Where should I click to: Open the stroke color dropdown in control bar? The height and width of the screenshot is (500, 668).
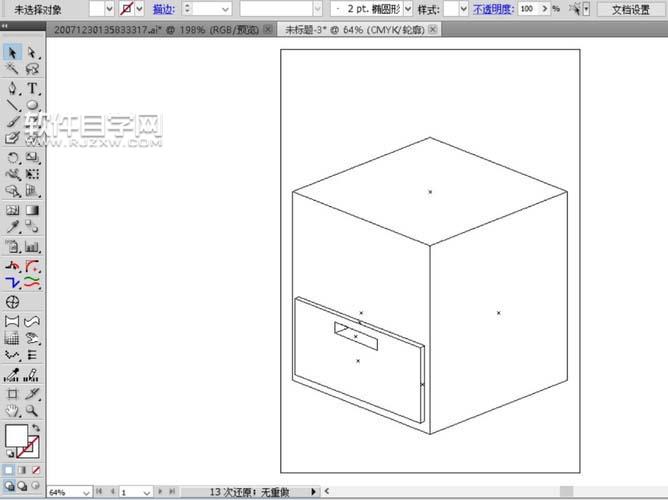(x=140, y=9)
